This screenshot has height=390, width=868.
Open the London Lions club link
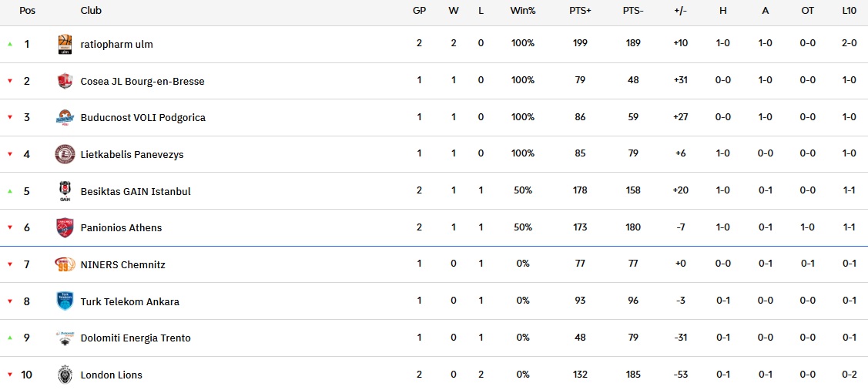click(111, 375)
